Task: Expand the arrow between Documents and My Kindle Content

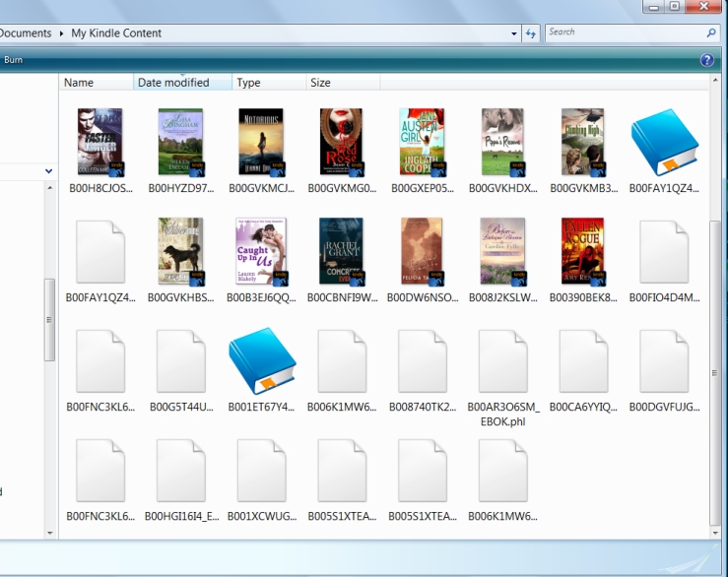Action: click(x=61, y=33)
